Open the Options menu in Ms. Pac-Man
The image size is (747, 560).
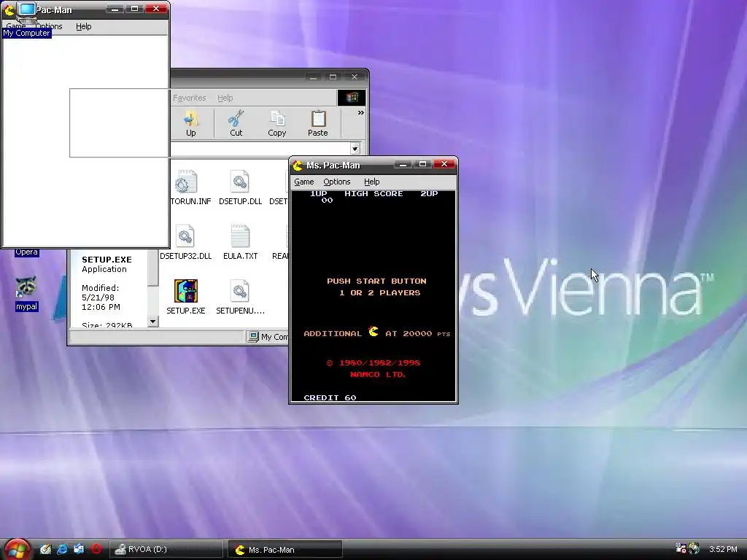click(337, 182)
